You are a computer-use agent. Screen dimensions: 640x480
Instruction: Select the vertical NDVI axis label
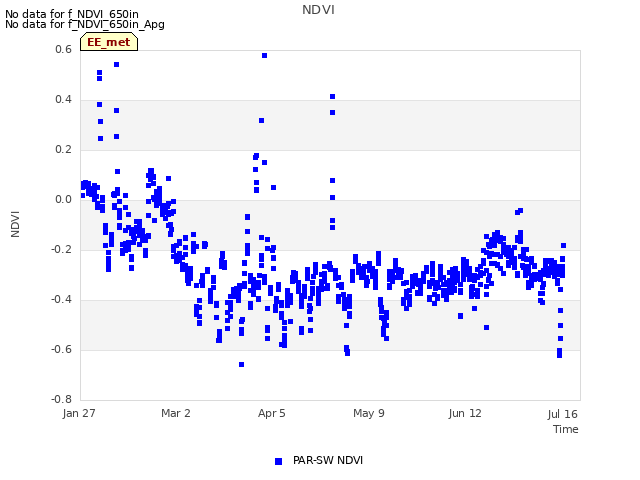click(16, 224)
